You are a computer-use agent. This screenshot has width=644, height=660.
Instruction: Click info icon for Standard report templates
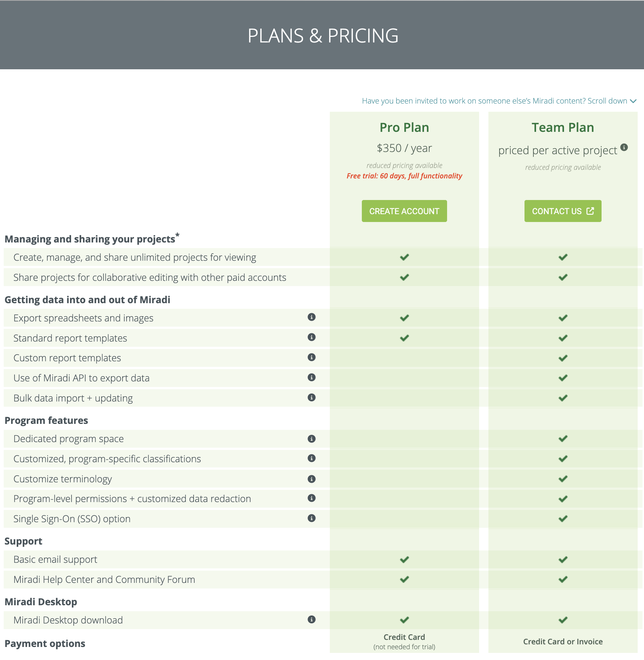tap(312, 337)
